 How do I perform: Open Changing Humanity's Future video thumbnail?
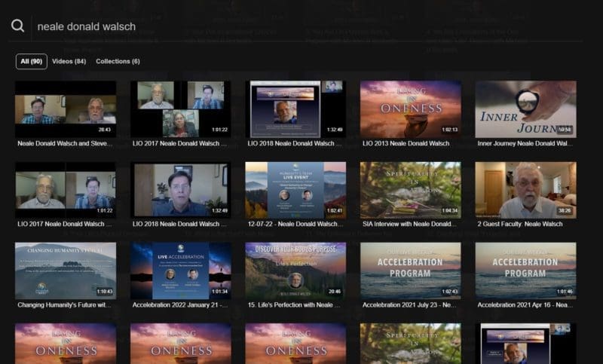(x=66, y=271)
